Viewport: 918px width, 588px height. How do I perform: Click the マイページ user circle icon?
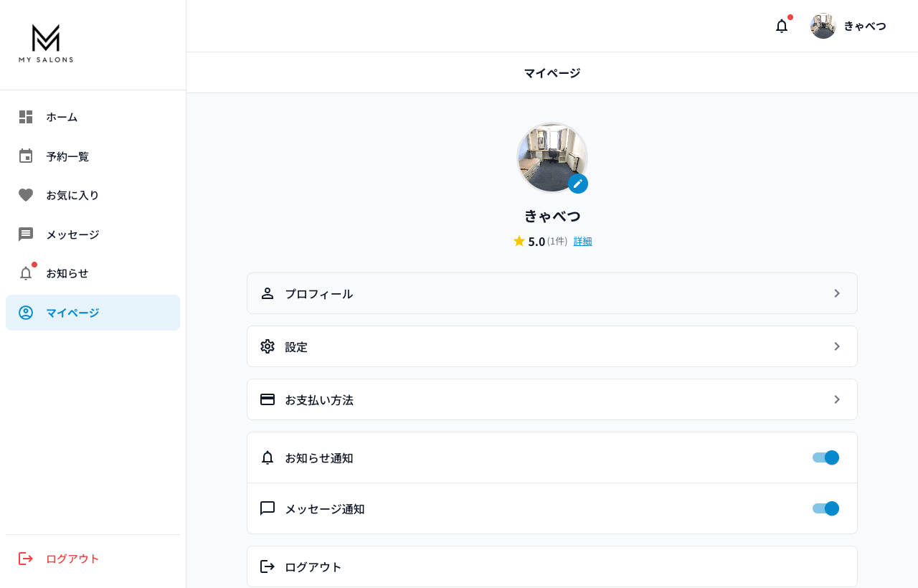click(x=26, y=313)
